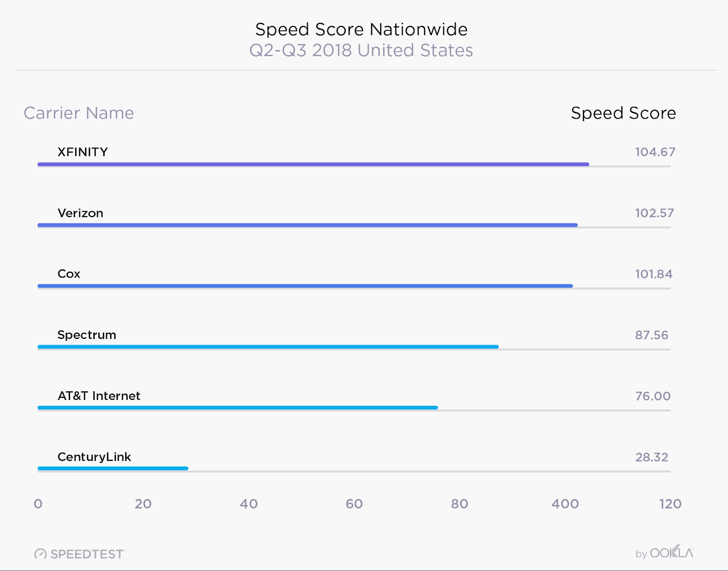Click the 28.32 score value

(x=652, y=457)
